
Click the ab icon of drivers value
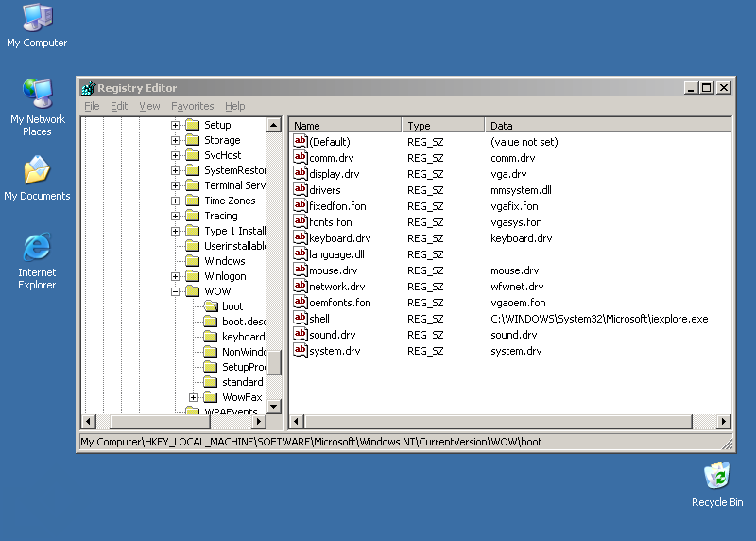click(x=301, y=190)
